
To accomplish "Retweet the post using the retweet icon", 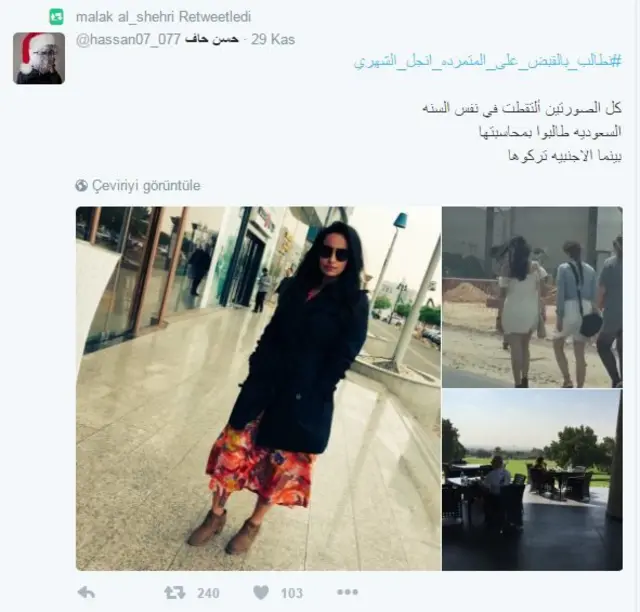I will (174, 593).
